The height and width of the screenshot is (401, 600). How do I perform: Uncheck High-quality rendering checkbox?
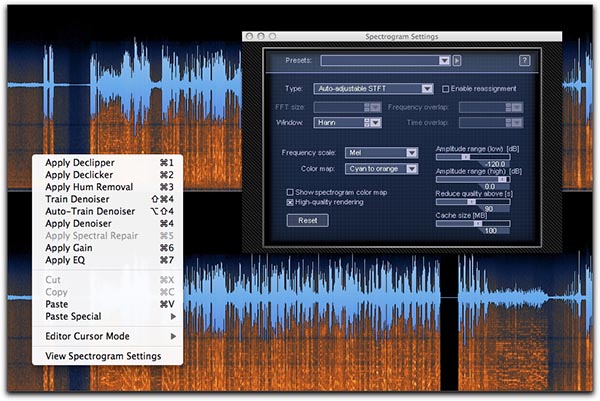click(x=290, y=202)
